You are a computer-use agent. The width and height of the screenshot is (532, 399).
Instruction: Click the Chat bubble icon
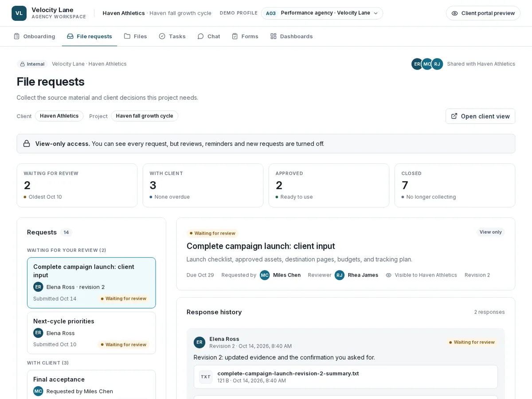tap(200, 36)
